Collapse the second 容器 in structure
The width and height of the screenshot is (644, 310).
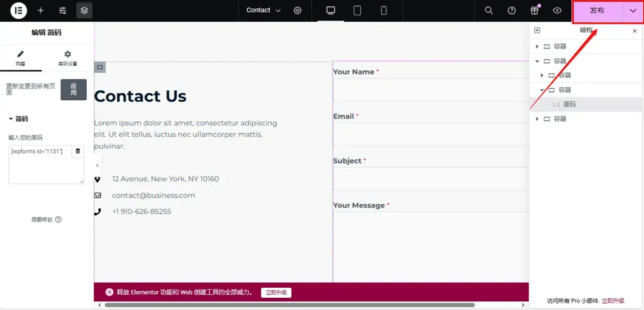pos(537,61)
